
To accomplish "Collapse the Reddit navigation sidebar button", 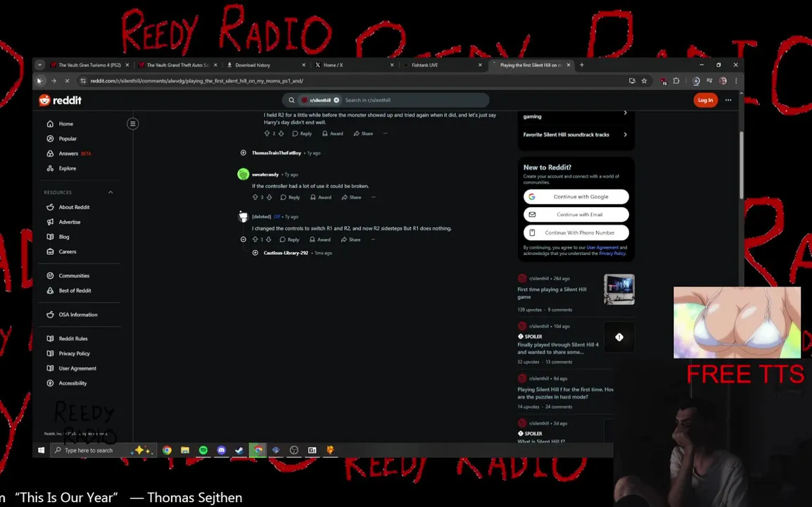I will click(132, 123).
